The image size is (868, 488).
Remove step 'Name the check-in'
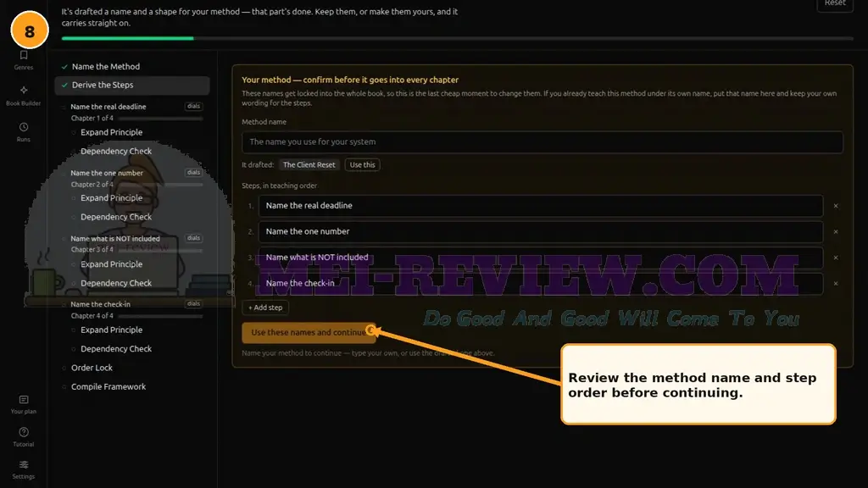click(x=836, y=283)
